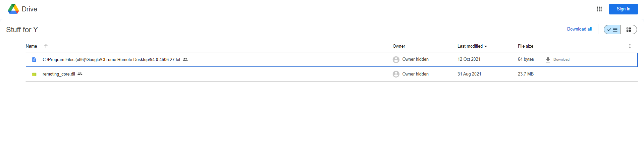Sort files by Name column header
Image resolution: width=644 pixels, height=146 pixels.
[32, 46]
